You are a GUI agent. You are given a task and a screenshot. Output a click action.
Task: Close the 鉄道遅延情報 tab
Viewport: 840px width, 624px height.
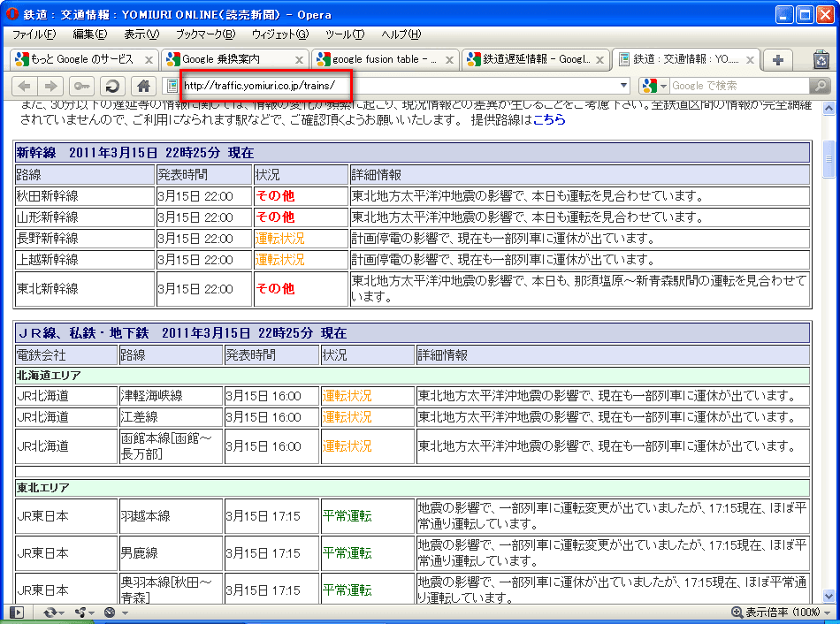[x=600, y=60]
